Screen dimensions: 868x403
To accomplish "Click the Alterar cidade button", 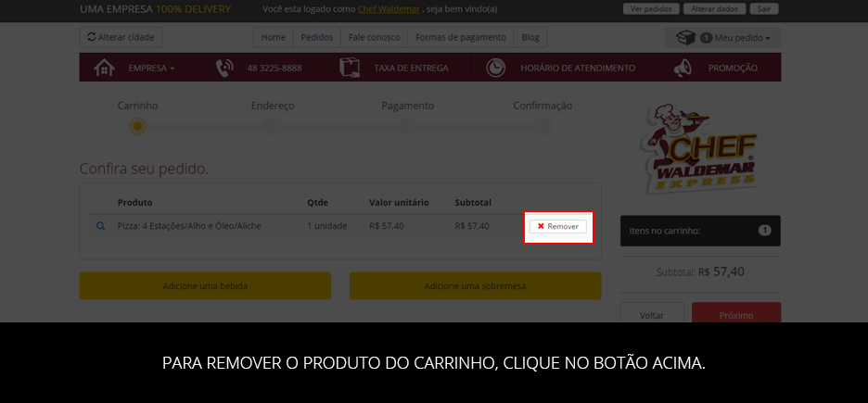I will [121, 37].
